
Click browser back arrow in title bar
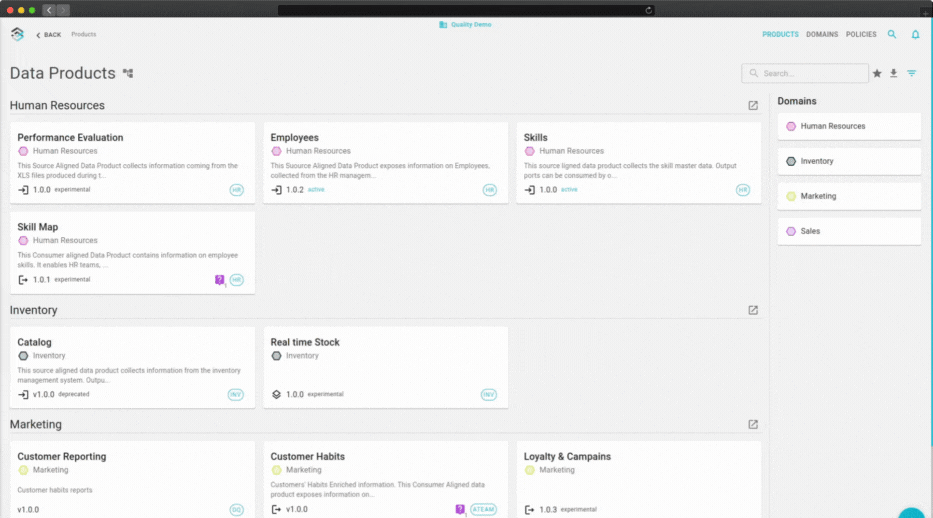49,10
